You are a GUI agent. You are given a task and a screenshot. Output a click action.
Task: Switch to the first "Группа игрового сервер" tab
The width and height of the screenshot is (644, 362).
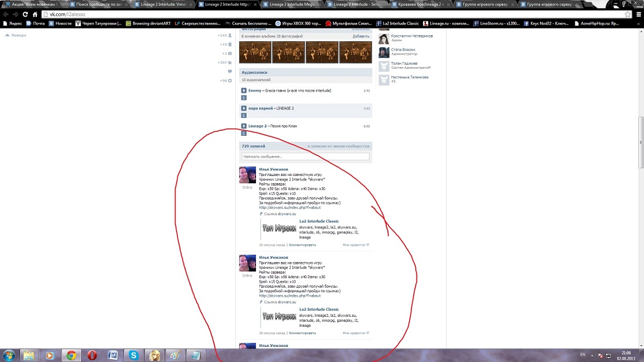485,4
